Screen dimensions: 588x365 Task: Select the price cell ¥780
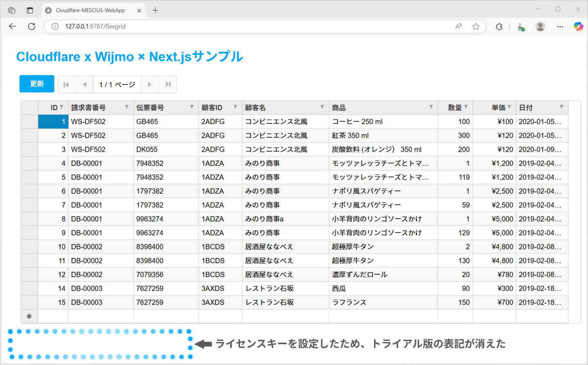[x=494, y=275]
